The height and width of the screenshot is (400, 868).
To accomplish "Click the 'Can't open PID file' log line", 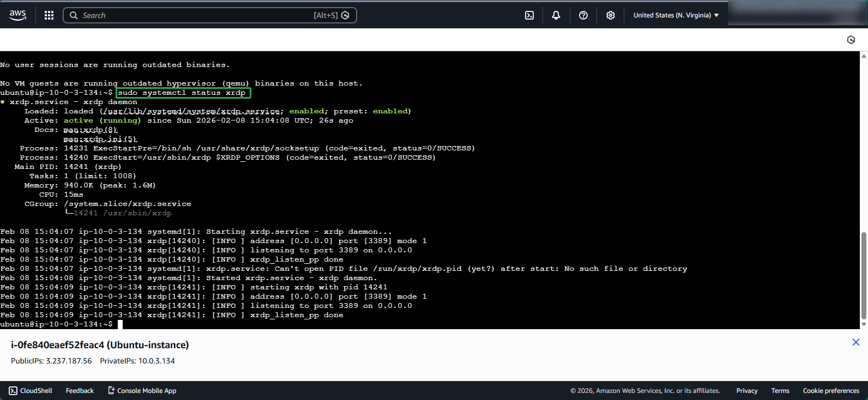I will [343, 269].
